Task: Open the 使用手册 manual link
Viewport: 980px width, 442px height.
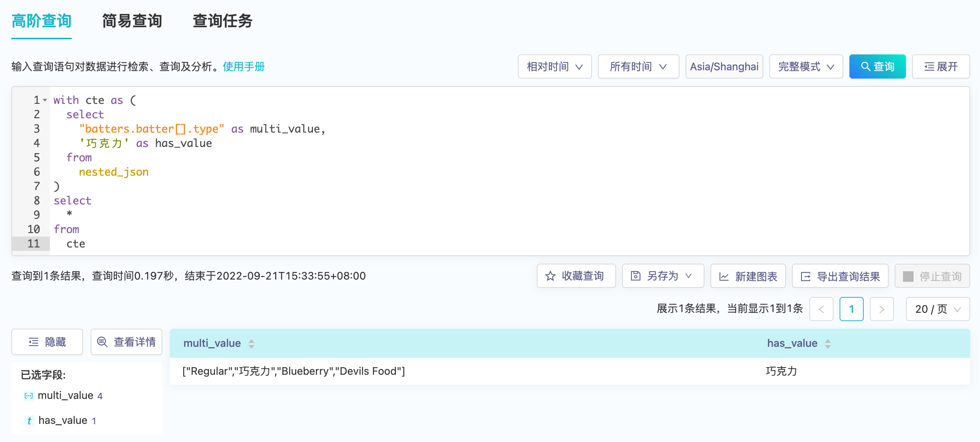Action: (243, 66)
